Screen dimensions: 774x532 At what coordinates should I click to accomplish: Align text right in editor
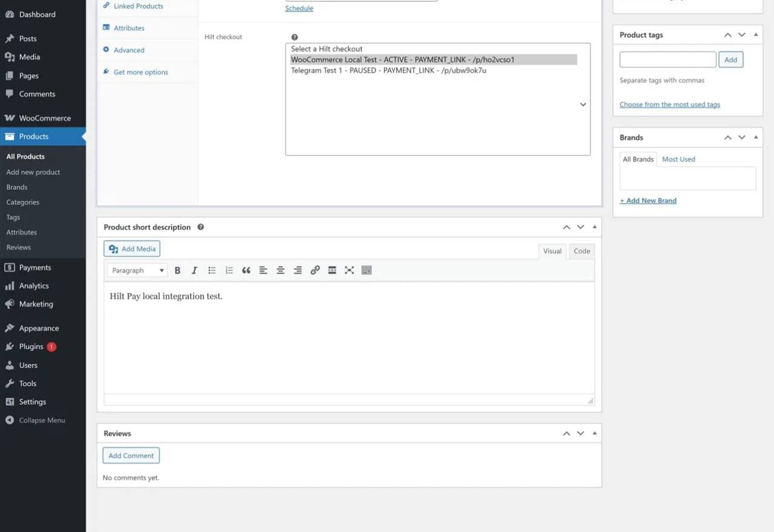[x=298, y=270]
